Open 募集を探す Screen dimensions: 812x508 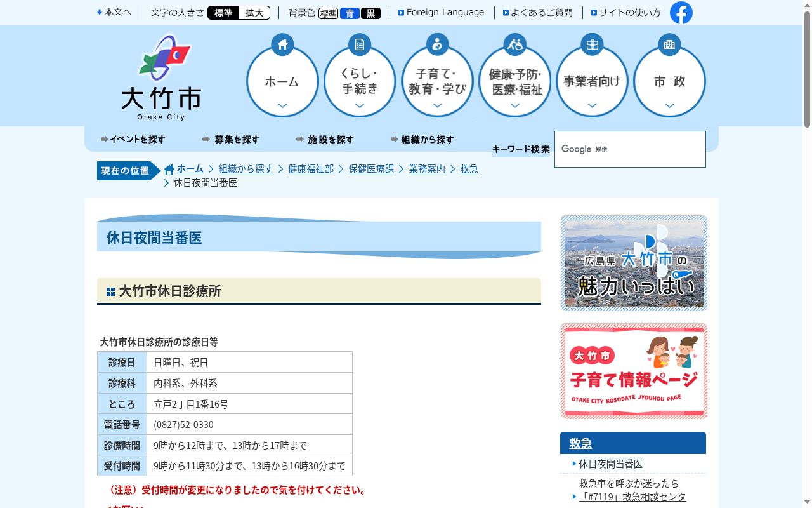231,139
